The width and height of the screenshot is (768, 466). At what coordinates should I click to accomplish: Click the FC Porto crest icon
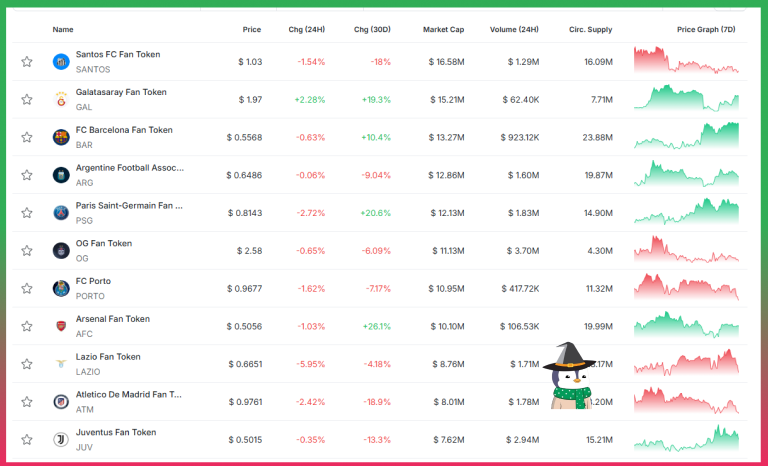point(61,288)
